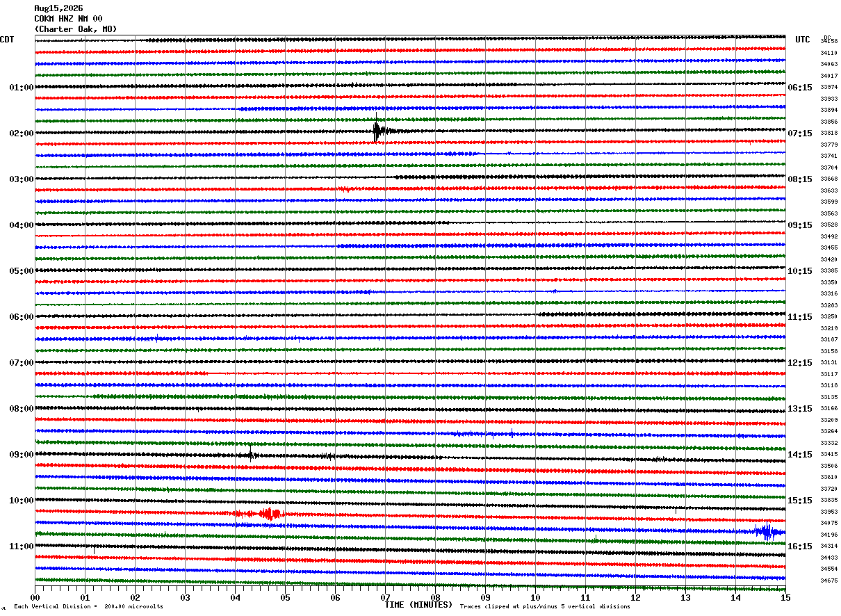
Task: Click the black spike on the 09:00 trace
Action: 251,455
